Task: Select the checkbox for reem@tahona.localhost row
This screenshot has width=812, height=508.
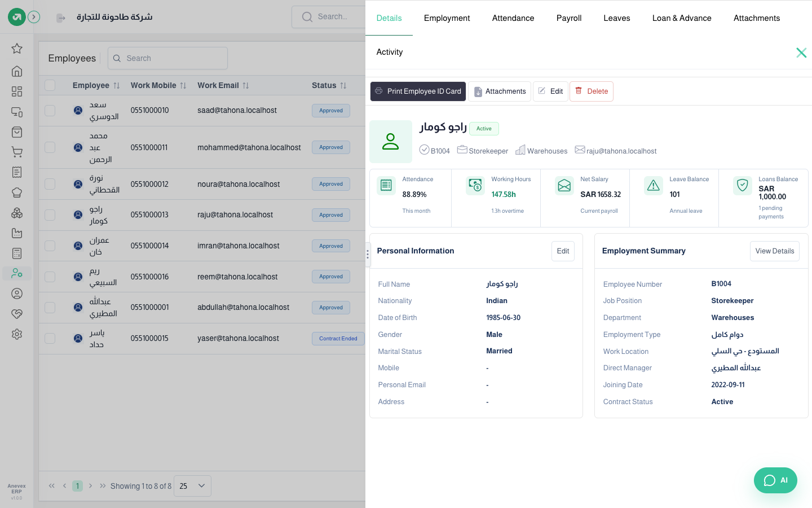Action: coord(50,277)
